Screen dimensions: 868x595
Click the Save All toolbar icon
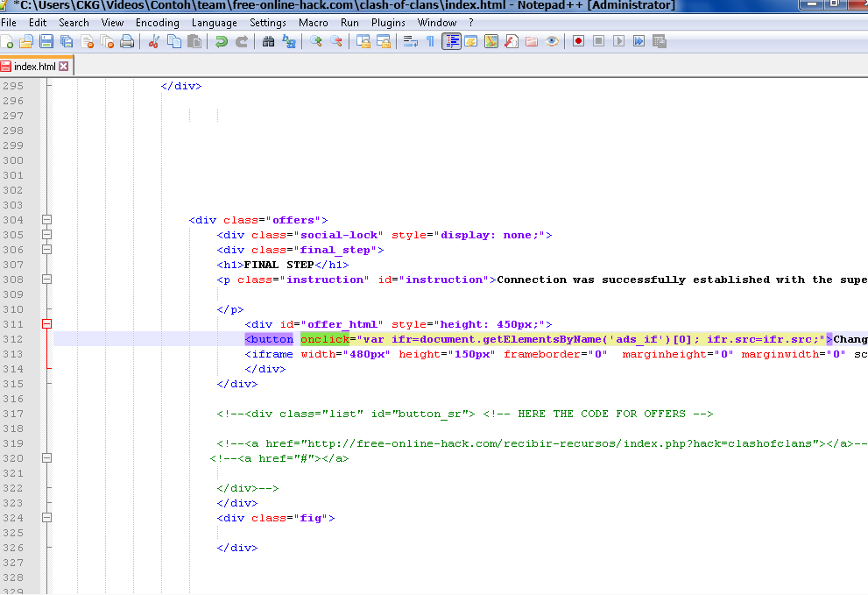(x=66, y=41)
